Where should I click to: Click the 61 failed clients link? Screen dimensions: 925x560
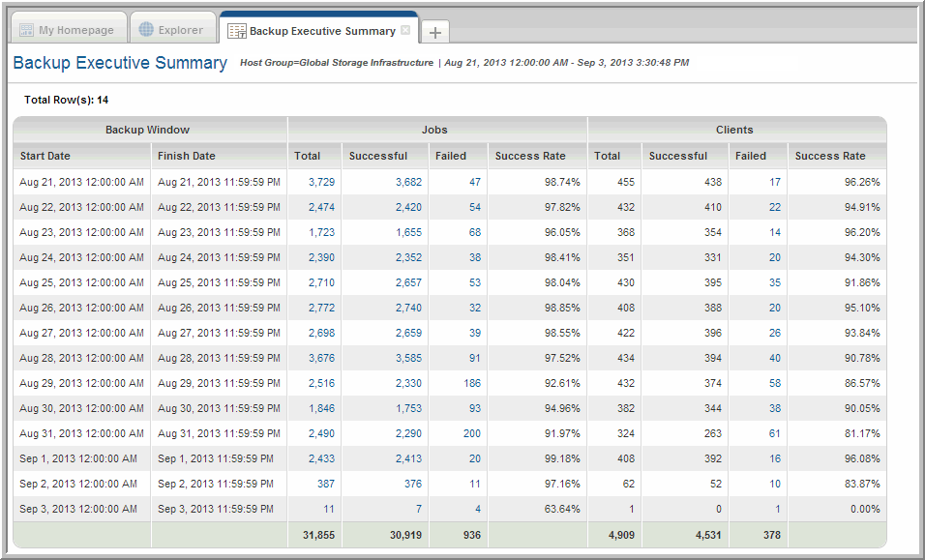pyautogui.click(x=775, y=433)
